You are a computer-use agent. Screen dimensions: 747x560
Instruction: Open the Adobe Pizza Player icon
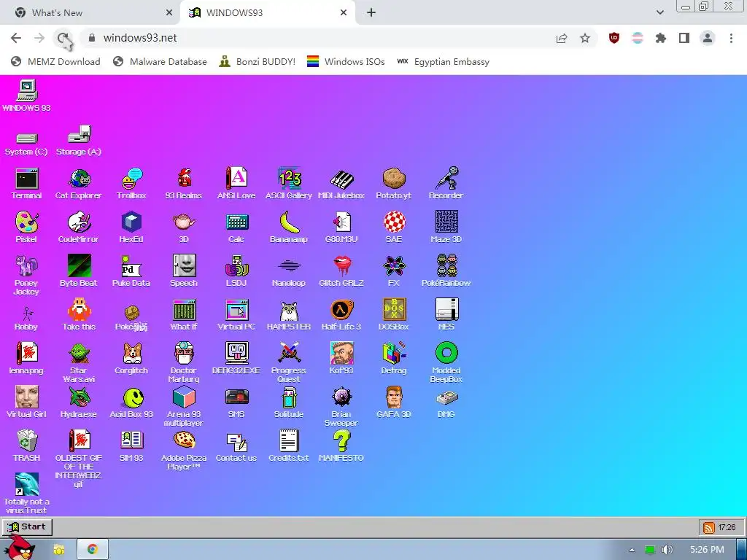click(x=184, y=450)
